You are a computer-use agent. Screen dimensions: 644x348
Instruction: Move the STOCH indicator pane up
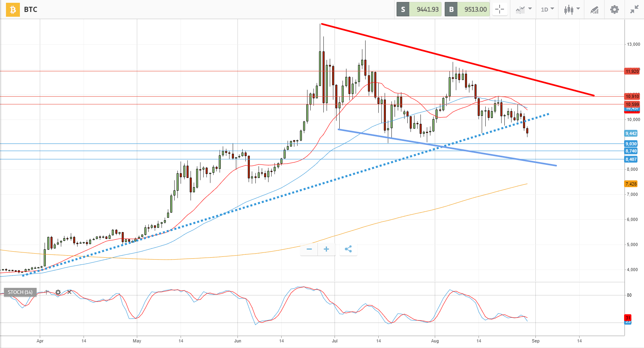pyautogui.click(x=47, y=292)
